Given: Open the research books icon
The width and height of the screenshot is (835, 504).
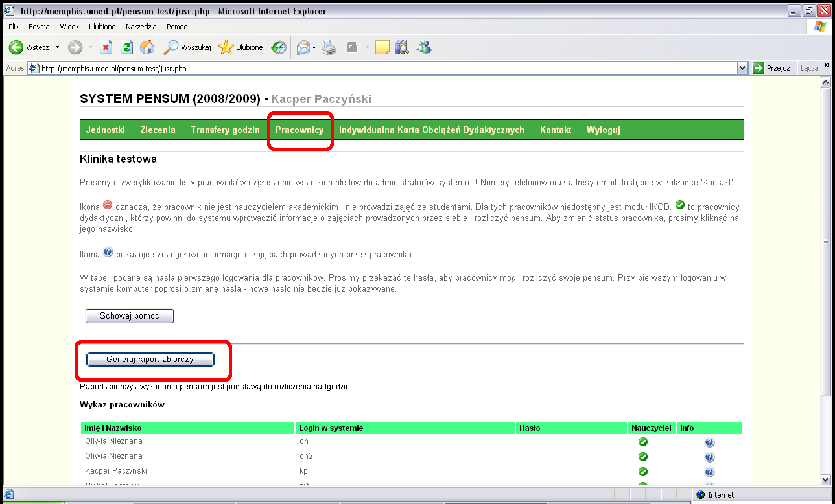Looking at the screenshot, I should 403,47.
